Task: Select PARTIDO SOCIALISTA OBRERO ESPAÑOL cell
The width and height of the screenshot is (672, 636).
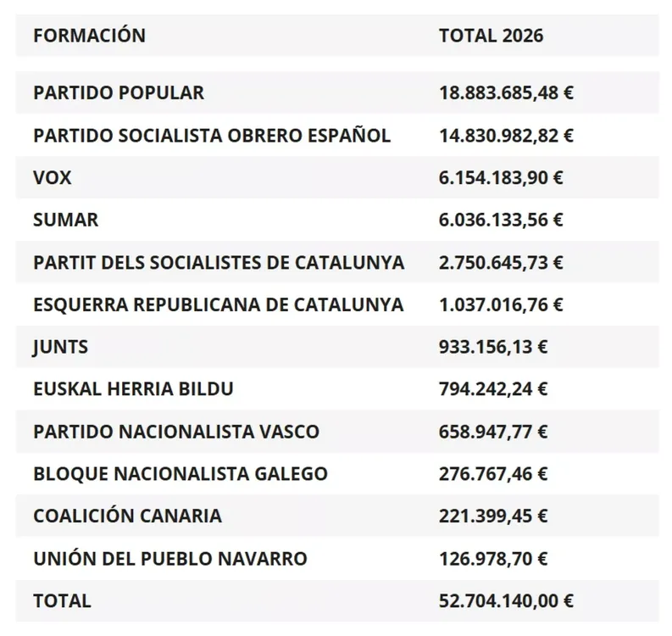Action: point(212,135)
